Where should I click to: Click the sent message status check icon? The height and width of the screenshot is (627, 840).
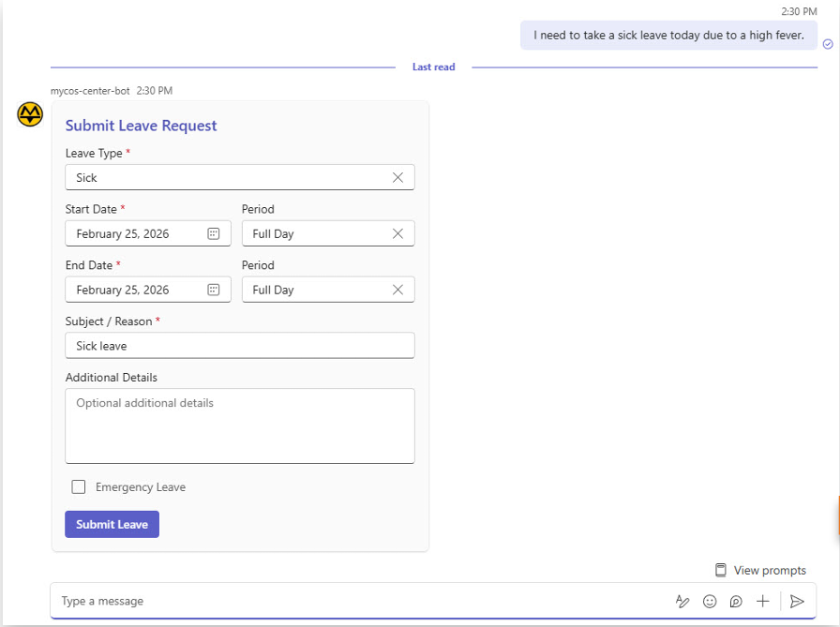coord(828,44)
